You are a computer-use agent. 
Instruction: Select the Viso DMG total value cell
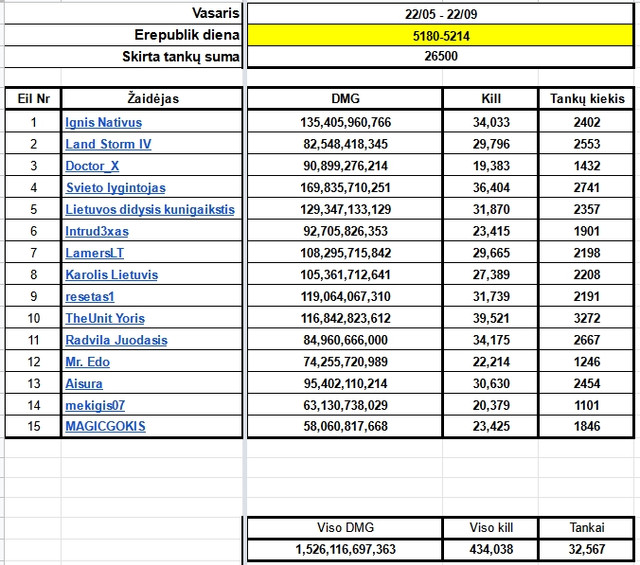point(345,549)
